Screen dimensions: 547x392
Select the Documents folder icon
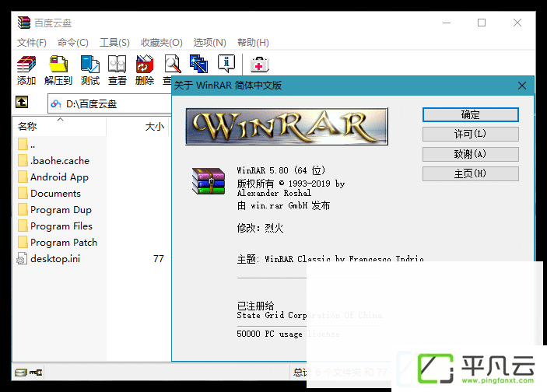[x=23, y=194]
